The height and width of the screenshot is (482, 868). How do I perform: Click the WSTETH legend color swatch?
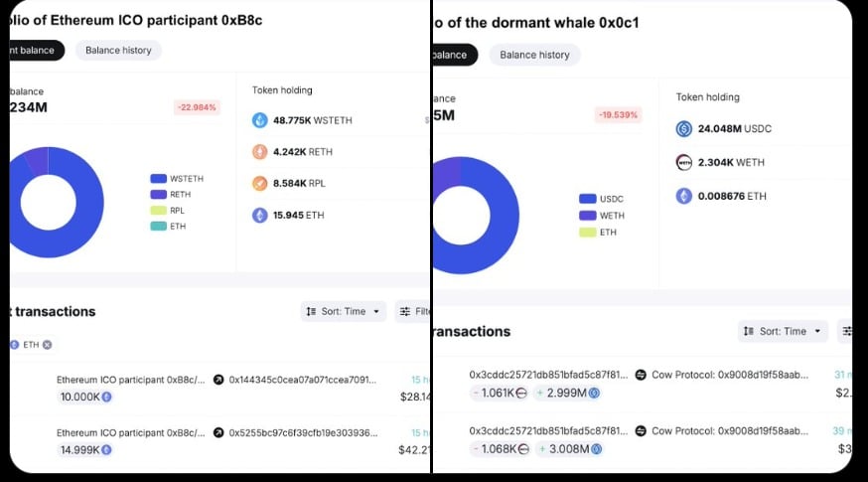(158, 179)
